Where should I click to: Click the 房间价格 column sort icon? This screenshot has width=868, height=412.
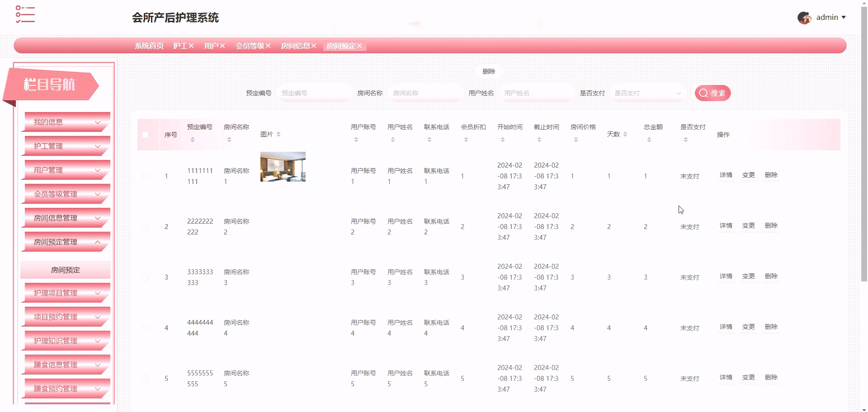576,140
